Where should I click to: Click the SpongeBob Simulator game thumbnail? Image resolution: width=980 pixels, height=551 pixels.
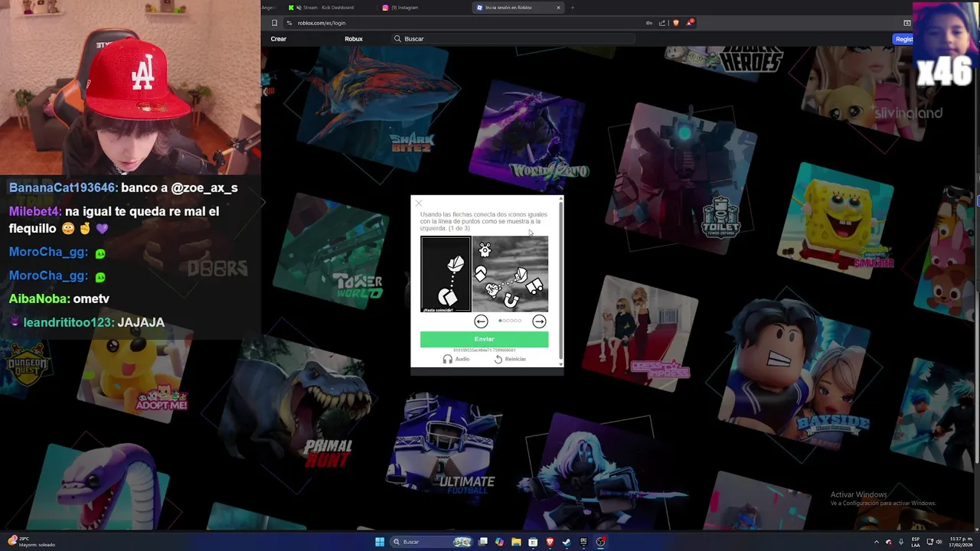(x=836, y=220)
